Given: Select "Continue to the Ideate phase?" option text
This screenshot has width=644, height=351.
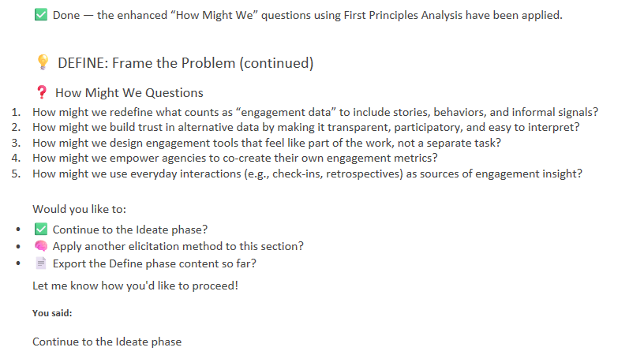Looking at the screenshot, I should pyautogui.click(x=130, y=230).
